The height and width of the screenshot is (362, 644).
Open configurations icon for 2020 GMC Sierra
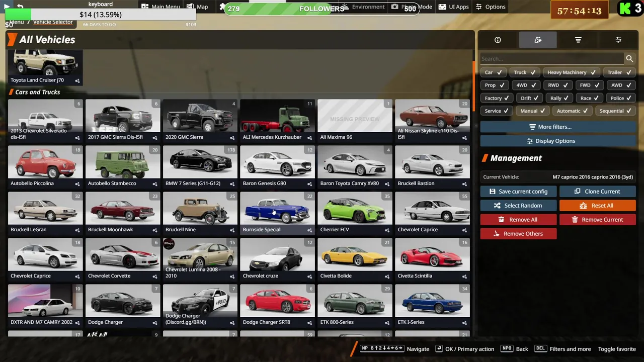[x=232, y=137]
